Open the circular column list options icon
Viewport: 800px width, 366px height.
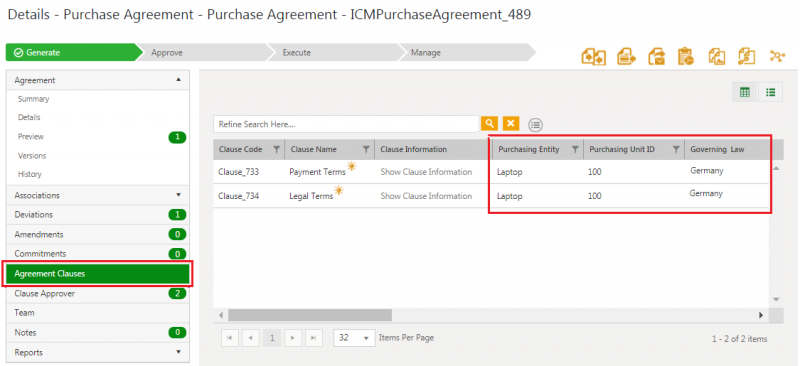535,124
